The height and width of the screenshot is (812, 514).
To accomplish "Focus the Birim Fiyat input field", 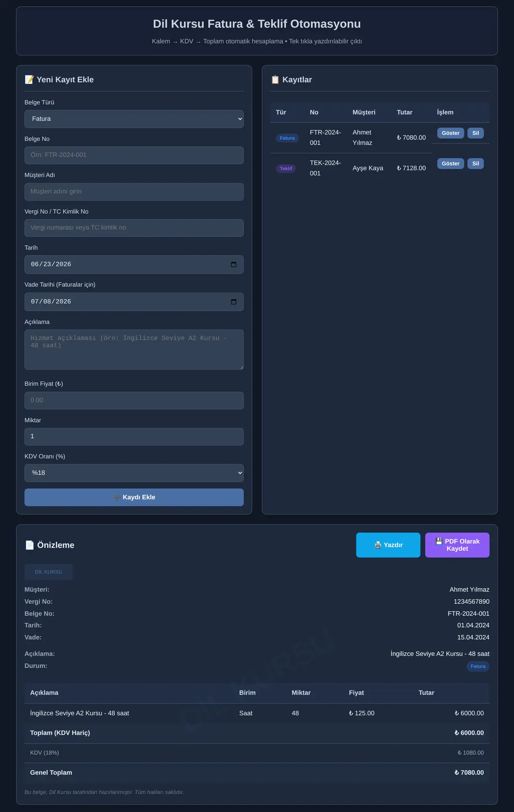I will 134,400.
